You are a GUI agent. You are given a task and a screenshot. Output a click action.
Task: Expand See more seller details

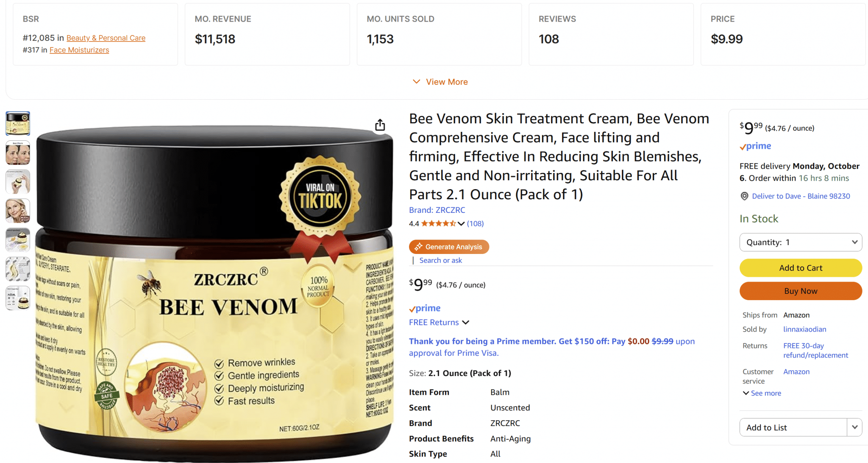point(762,393)
